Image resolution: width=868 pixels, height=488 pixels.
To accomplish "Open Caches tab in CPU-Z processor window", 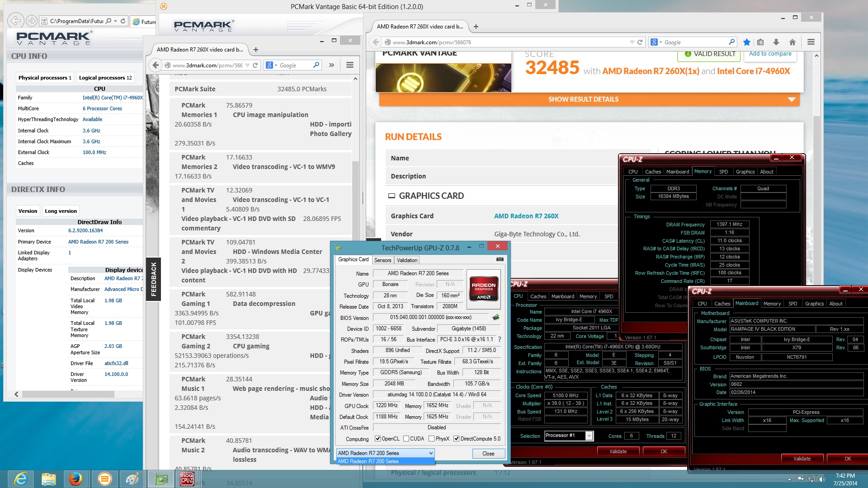I will (x=538, y=296).
